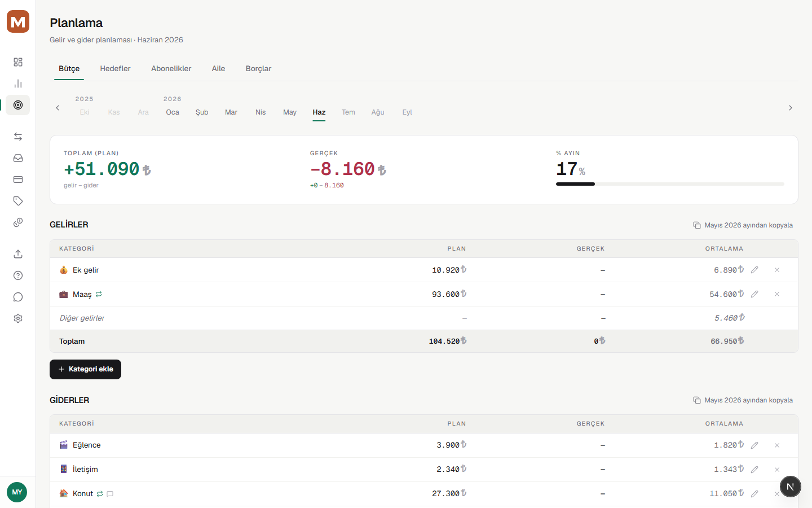Click the recurring icon next to Konut

coord(100,494)
